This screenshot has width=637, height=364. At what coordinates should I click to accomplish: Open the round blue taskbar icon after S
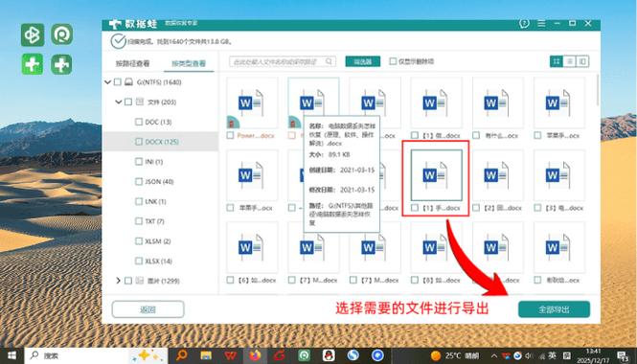tap(377, 355)
